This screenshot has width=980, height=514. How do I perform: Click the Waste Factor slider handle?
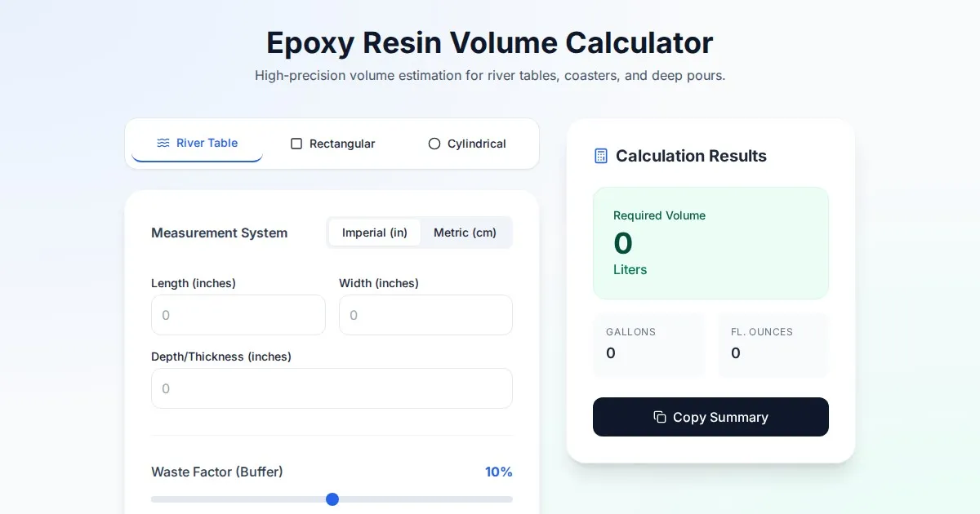[x=332, y=499]
